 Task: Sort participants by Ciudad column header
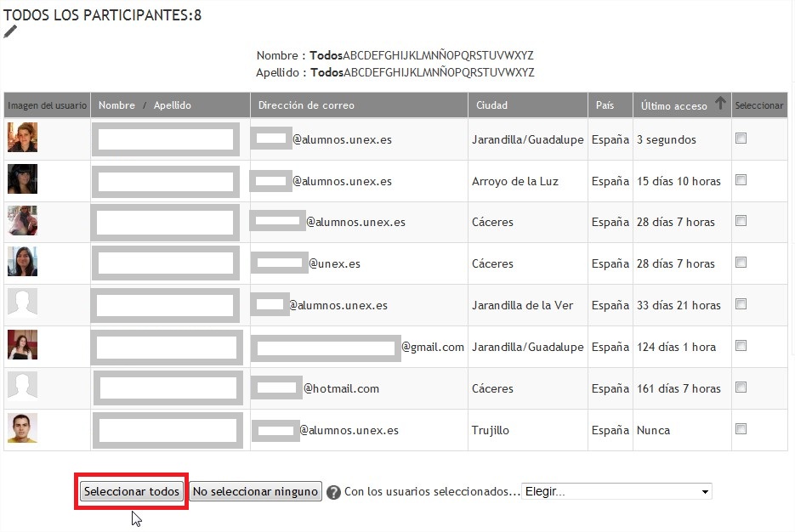click(491, 105)
